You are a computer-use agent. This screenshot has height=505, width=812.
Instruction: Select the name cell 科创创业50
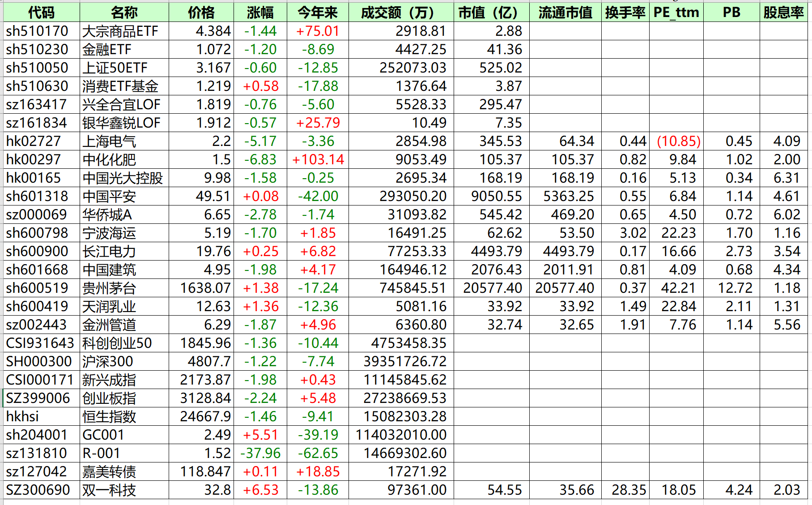124,343
